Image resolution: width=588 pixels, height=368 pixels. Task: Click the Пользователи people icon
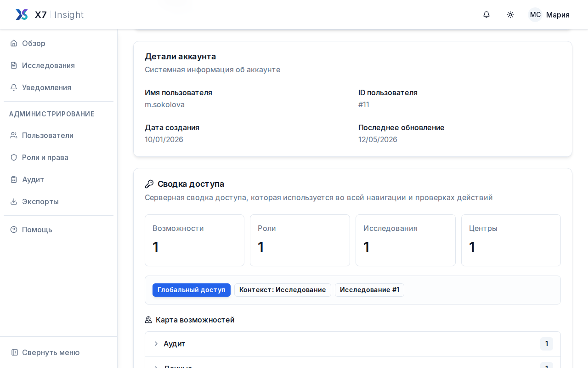pyautogui.click(x=14, y=135)
